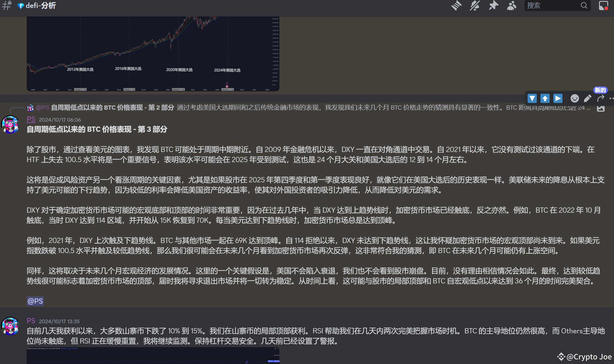Toggle the member list icon

pos(511,6)
